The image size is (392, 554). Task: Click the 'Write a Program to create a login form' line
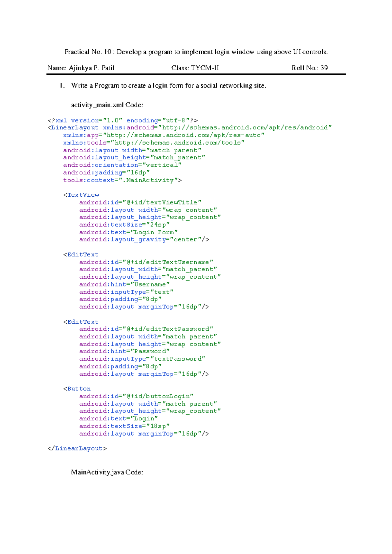point(169,86)
